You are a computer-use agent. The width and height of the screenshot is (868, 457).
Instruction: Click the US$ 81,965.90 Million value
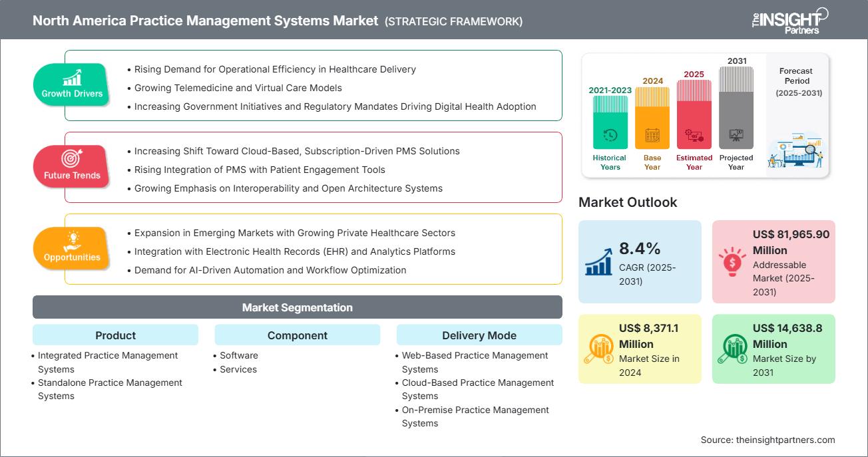coord(791,242)
